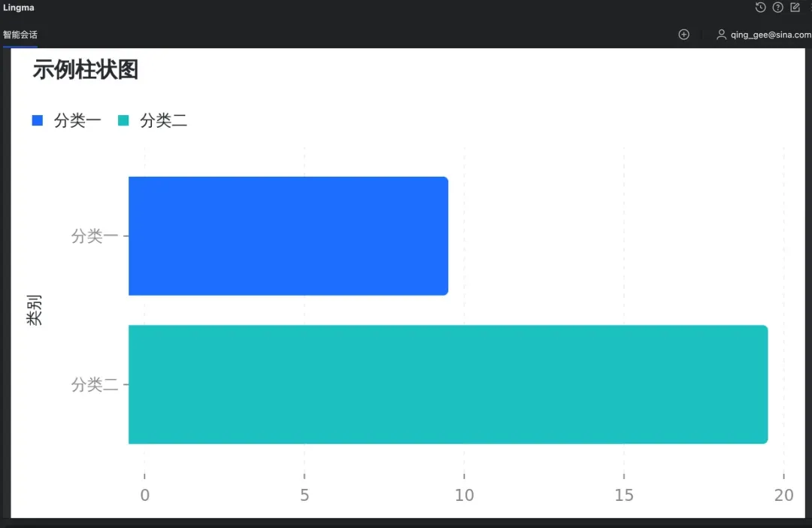Toggle the blue 分类一 legend square
Viewport: 812px width, 528px height.
point(38,121)
